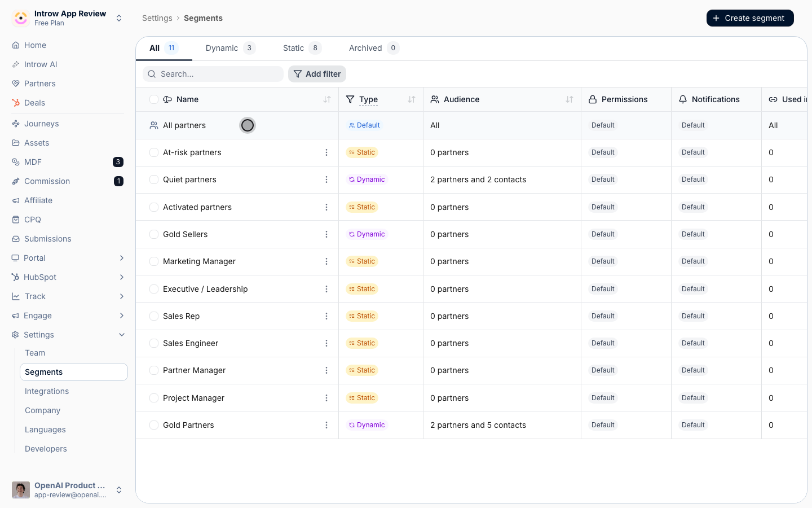Open the Executive / Leadership segment
Image resolution: width=812 pixels, height=508 pixels.
coord(205,289)
